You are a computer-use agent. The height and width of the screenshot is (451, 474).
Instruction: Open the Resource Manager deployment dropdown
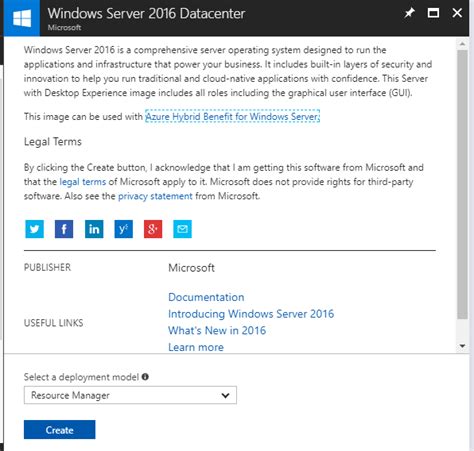[130, 395]
